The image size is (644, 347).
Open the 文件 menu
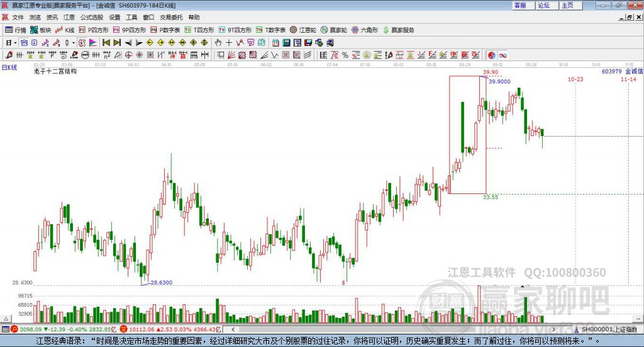click(x=18, y=17)
